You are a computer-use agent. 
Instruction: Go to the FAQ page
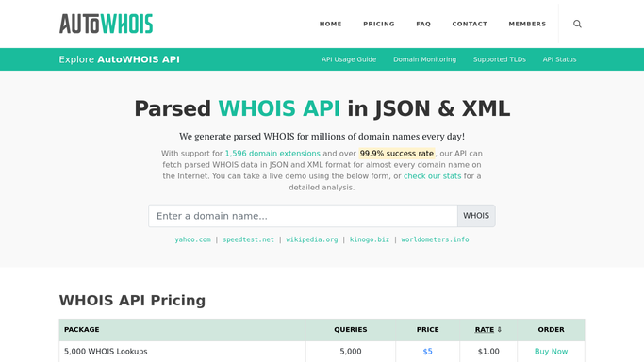[x=423, y=24]
